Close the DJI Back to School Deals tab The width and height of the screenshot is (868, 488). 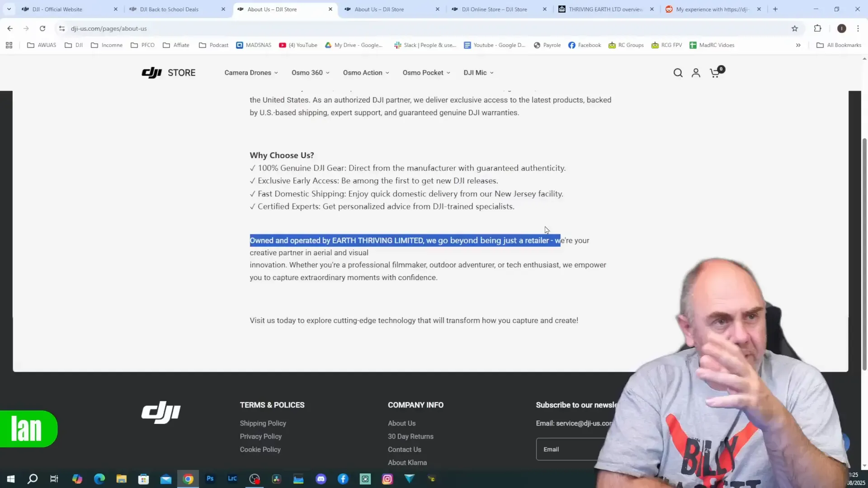[x=223, y=9]
